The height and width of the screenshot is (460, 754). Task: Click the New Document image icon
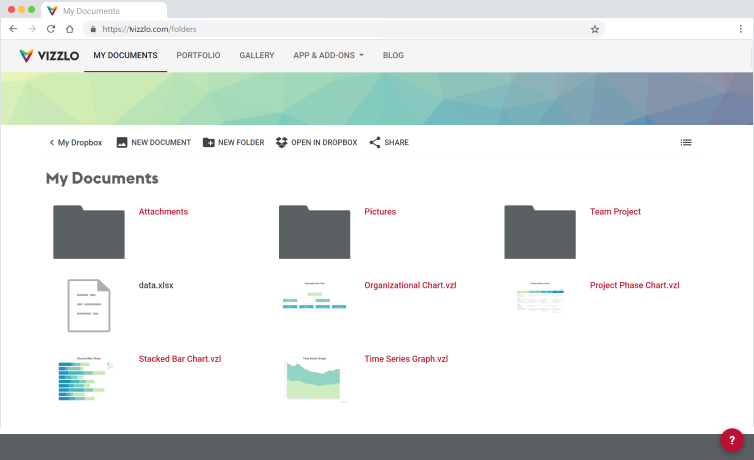point(122,142)
